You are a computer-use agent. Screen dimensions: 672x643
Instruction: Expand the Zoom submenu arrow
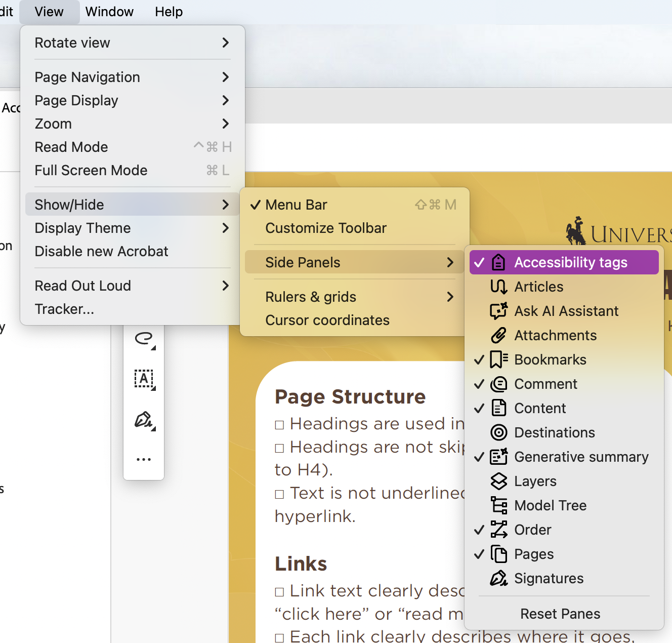226,124
